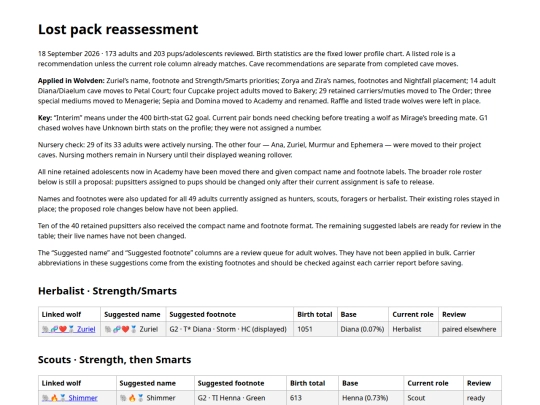Screen dimensions: 540x405
Task: Click the red heart icon in Zuriel's link
Action: [x=63, y=329]
